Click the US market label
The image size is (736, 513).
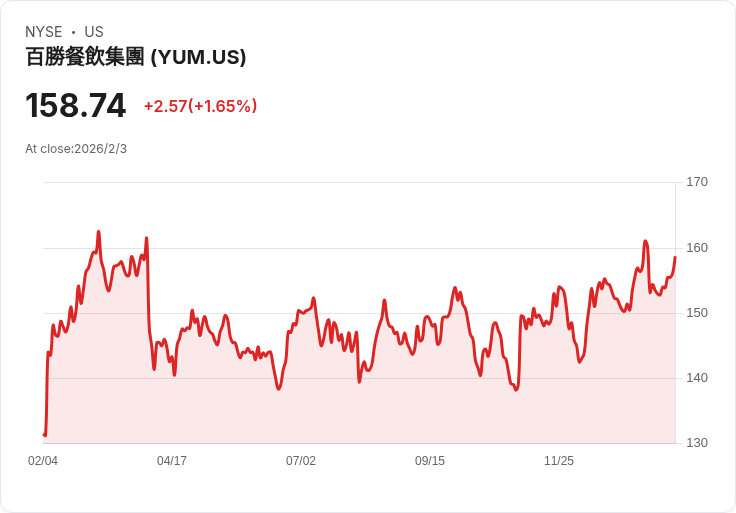click(x=94, y=32)
